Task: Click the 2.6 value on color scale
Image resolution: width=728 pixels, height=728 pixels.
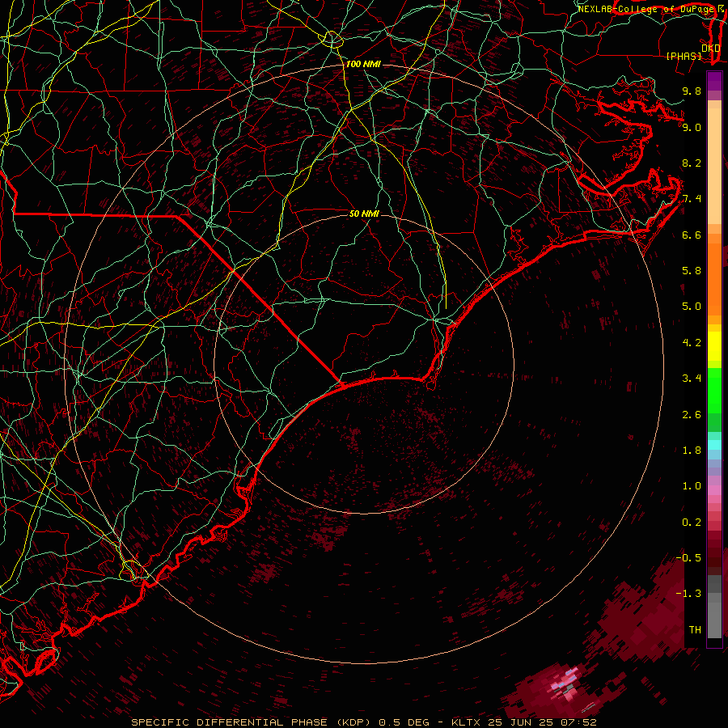Action: tap(692, 415)
